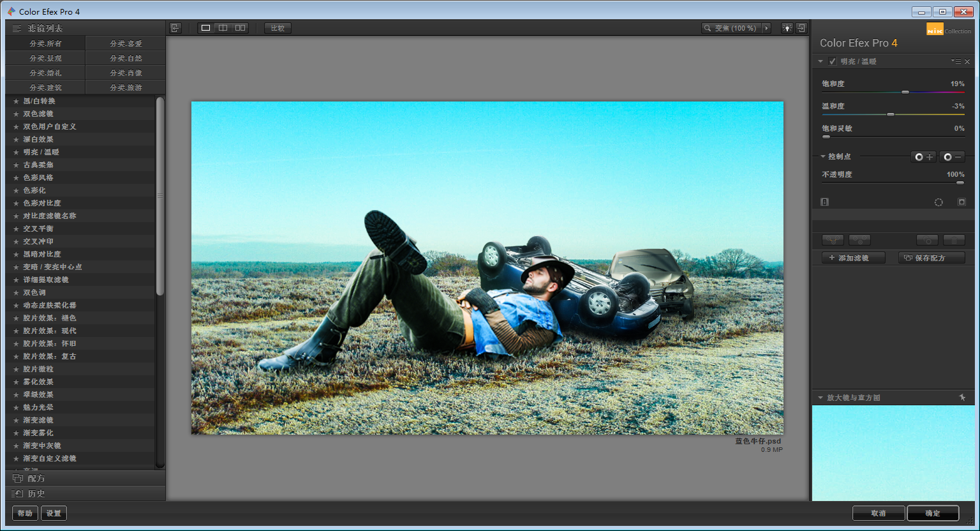This screenshot has height=531, width=980.
Task: Click the small square icon under 不透明度 on the left
Action: tap(824, 202)
